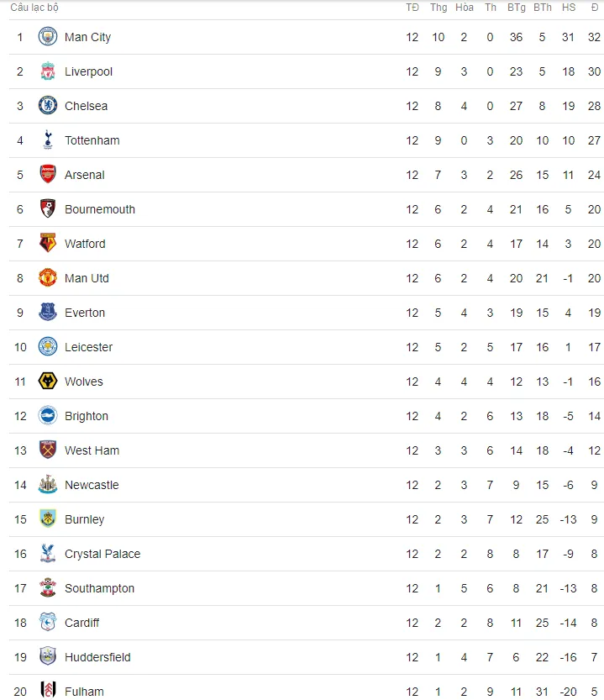Click the Watford club crest
This screenshot has height=700, width=604.
pyautogui.click(x=48, y=244)
